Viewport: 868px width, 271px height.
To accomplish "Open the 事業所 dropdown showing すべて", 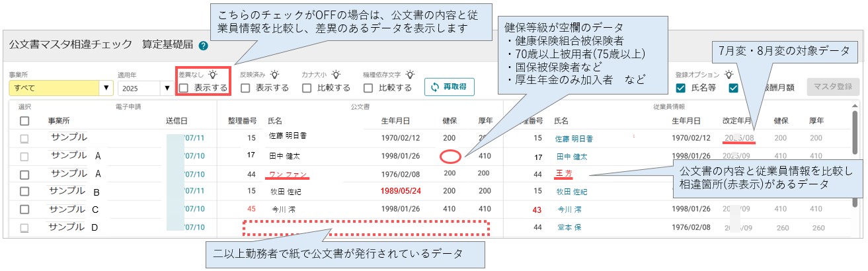I will pos(61,87).
